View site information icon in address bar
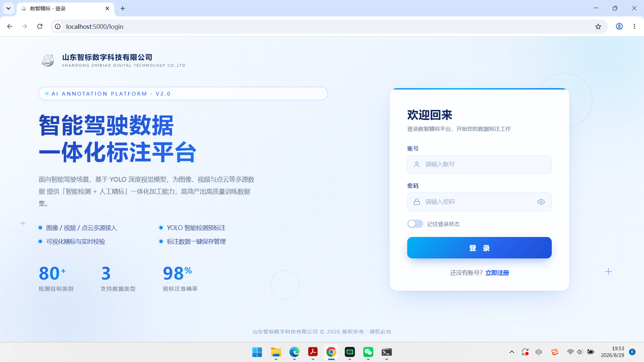This screenshot has width=644, height=362. [x=58, y=26]
